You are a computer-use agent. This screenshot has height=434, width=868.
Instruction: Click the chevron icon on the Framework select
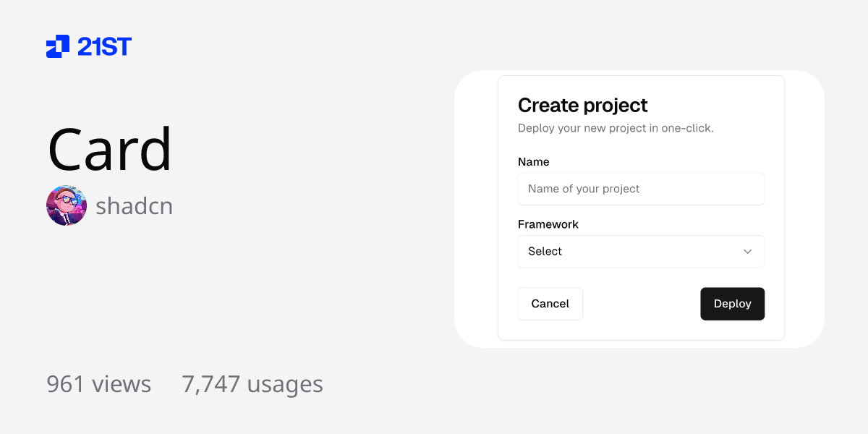click(748, 251)
